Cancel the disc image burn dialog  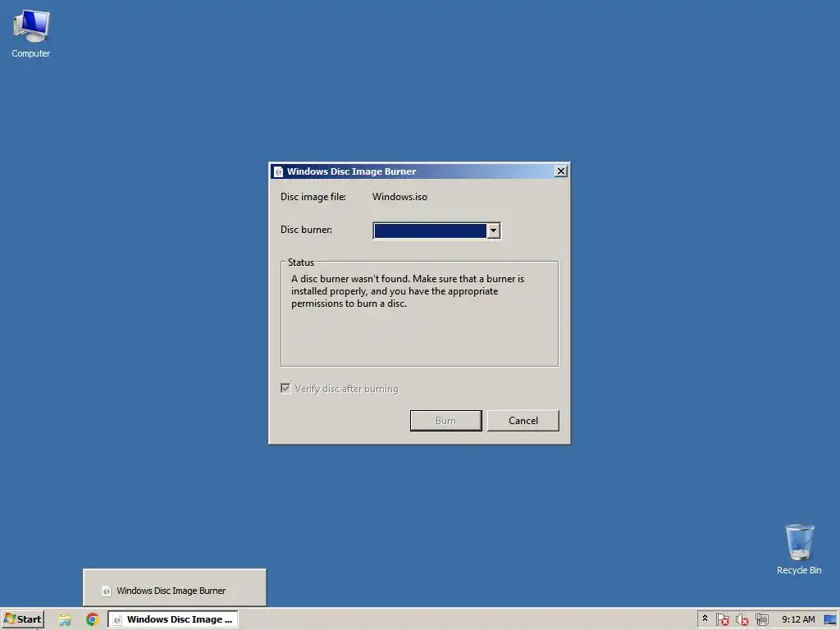click(523, 421)
